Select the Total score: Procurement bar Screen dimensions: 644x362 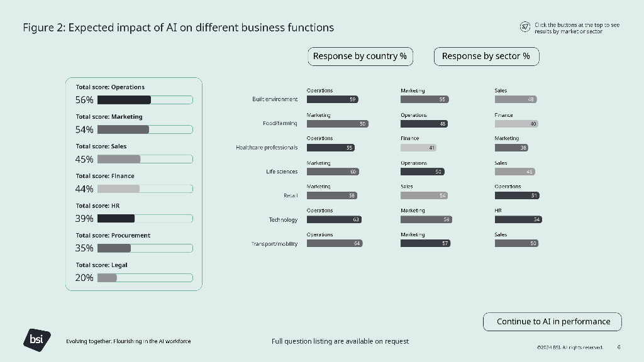(145, 248)
